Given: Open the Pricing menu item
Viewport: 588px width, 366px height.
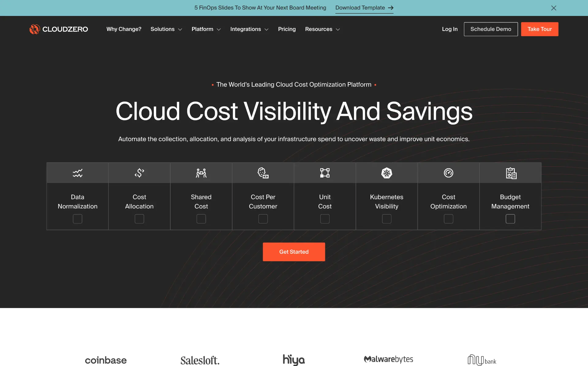Looking at the screenshot, I should (287, 29).
